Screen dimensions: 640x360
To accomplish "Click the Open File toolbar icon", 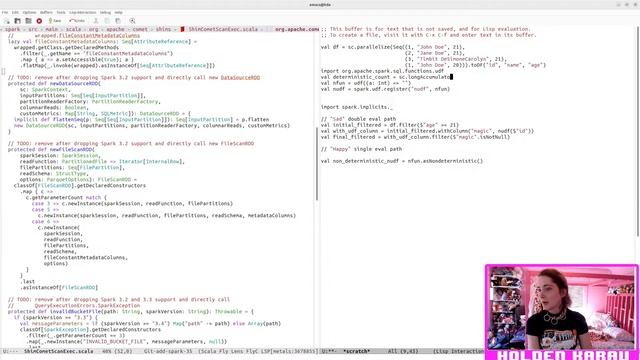I will (x=18, y=21).
